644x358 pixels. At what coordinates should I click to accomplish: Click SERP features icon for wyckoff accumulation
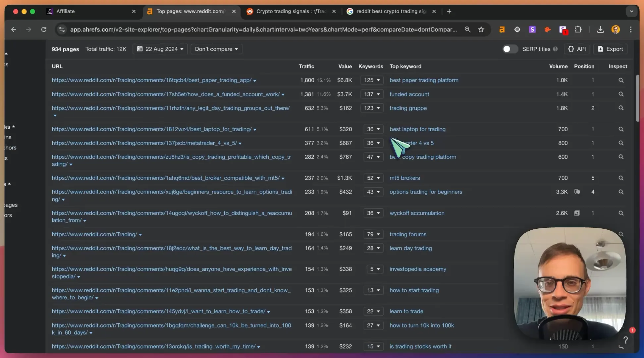577,213
